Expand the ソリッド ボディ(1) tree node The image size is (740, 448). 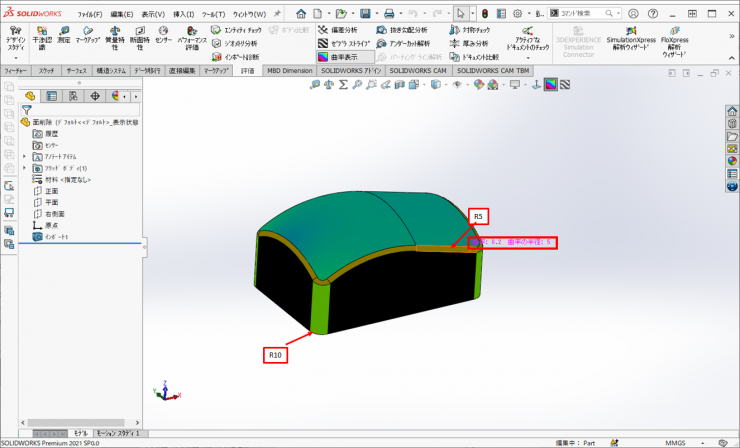click(x=24, y=169)
